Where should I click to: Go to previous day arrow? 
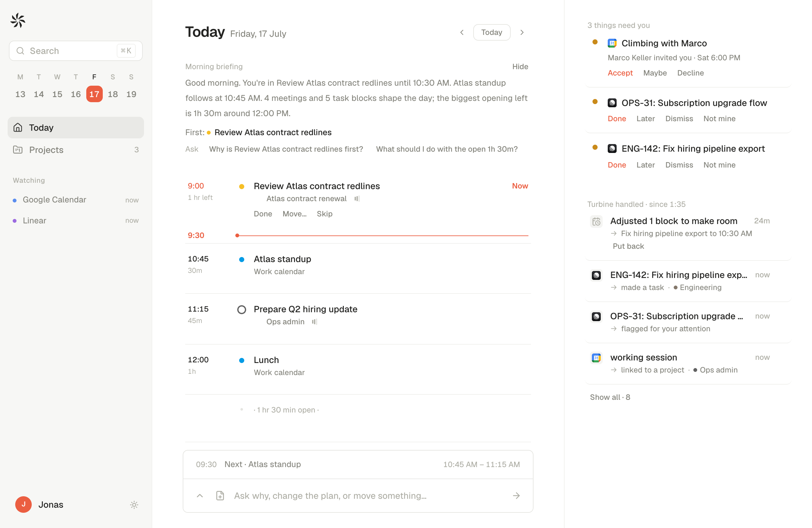click(x=462, y=32)
